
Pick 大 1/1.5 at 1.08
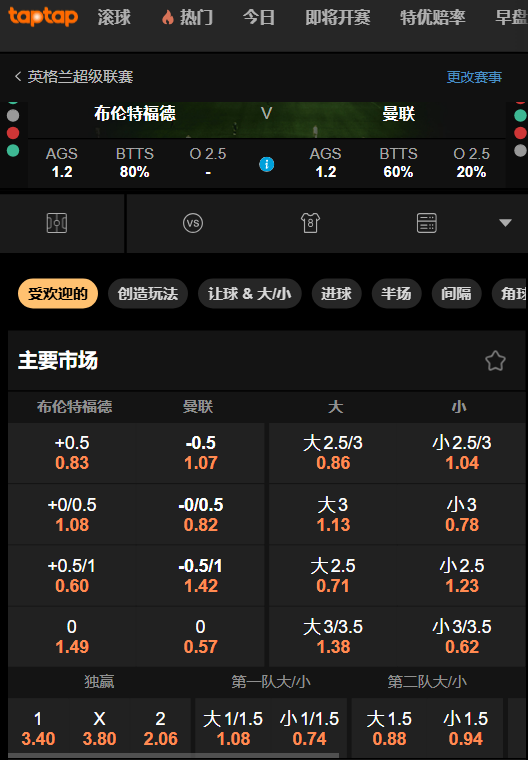coord(233,728)
